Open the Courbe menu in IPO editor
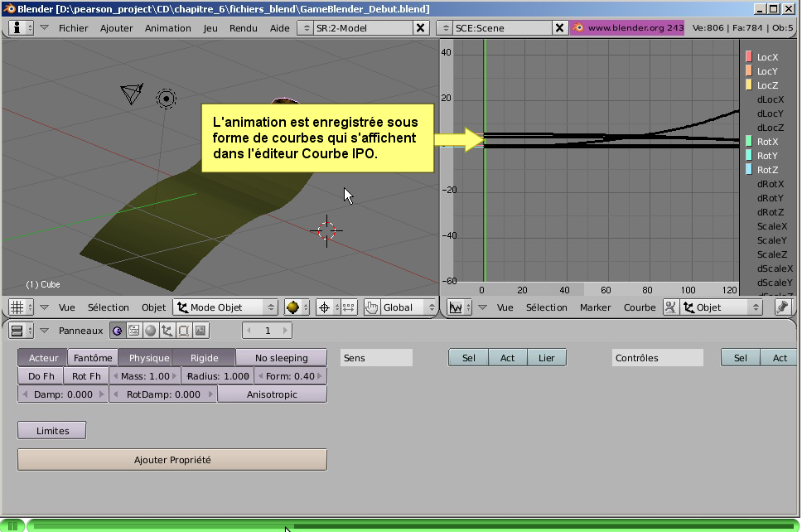The image size is (802, 532). click(639, 307)
